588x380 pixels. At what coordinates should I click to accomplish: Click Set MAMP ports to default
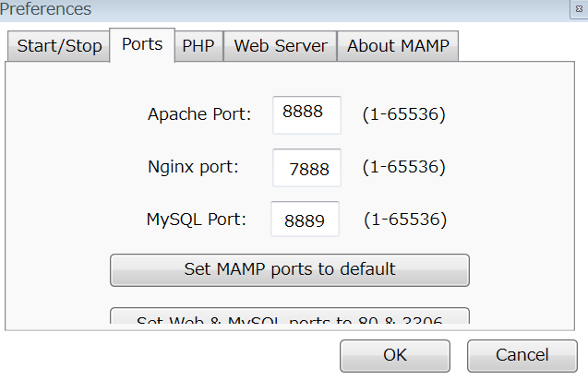point(290,270)
